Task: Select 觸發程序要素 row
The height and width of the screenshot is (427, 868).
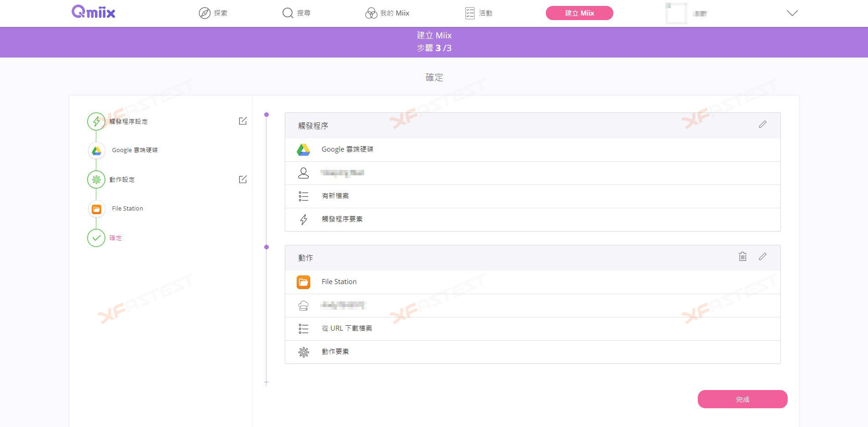Action: [533, 220]
